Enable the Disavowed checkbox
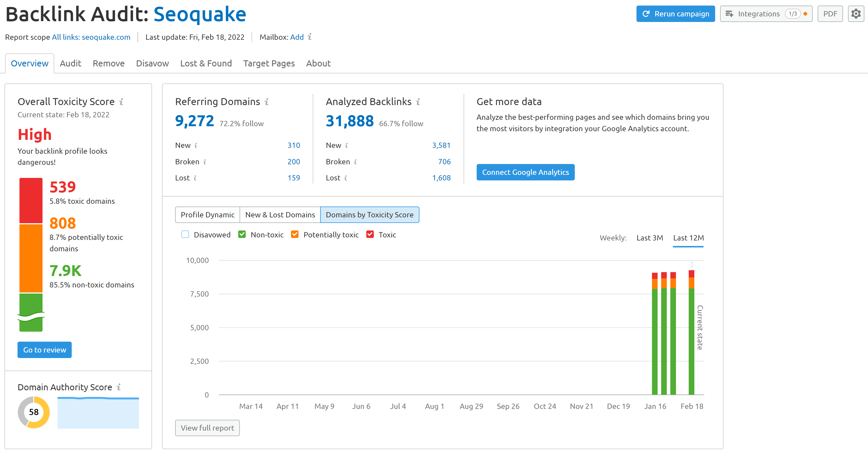Image resolution: width=868 pixels, height=452 pixels. [x=185, y=234]
